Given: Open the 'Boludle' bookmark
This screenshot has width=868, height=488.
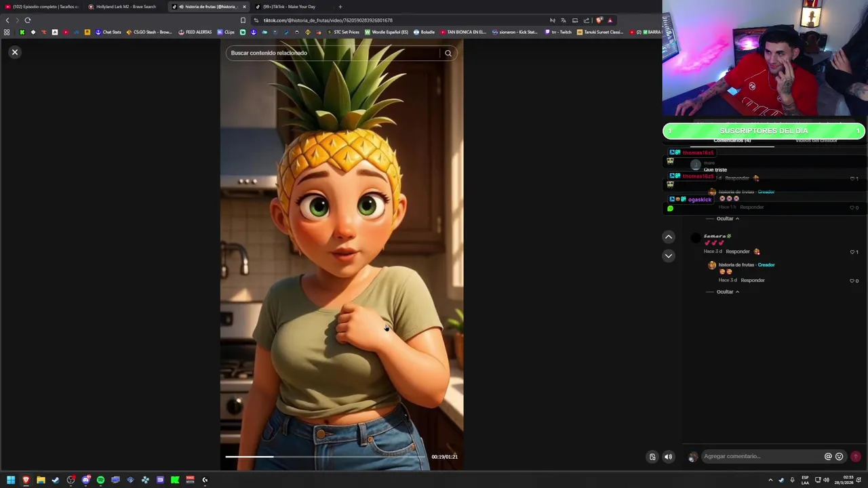Looking at the screenshot, I should (425, 32).
